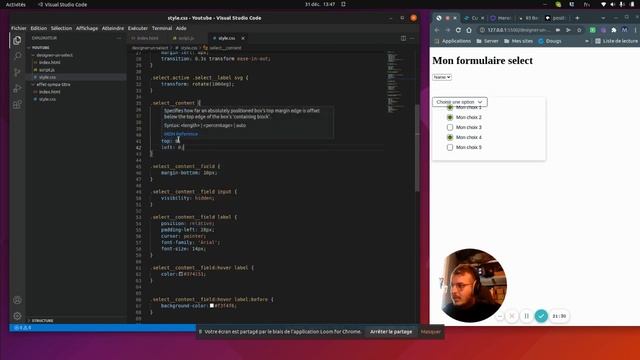Open the Fichier menu
Screen dimensions: 640x360
coord(19,28)
